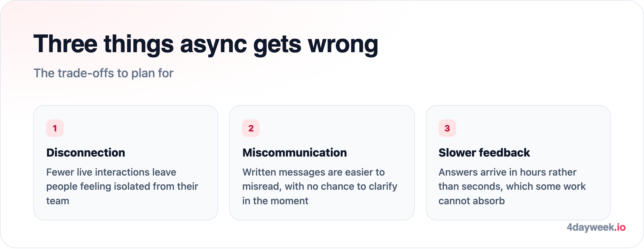Select the Miscommunication card
This screenshot has width=644, height=249.
point(322,163)
